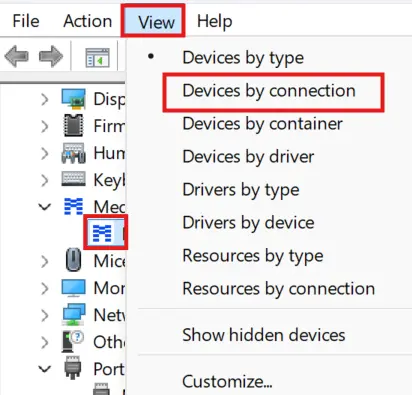This screenshot has height=395, width=412.
Task: Collapse the Ports node
Action: [44, 369]
